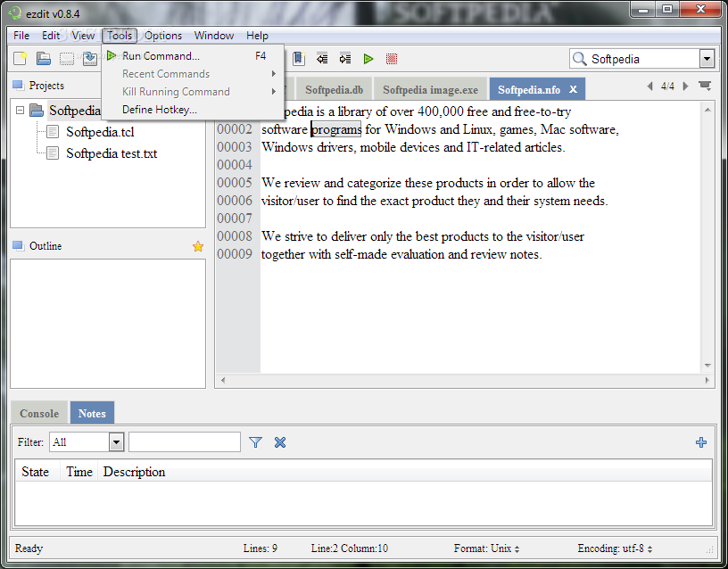Open the View menu
This screenshot has height=569, width=728.
tap(83, 36)
